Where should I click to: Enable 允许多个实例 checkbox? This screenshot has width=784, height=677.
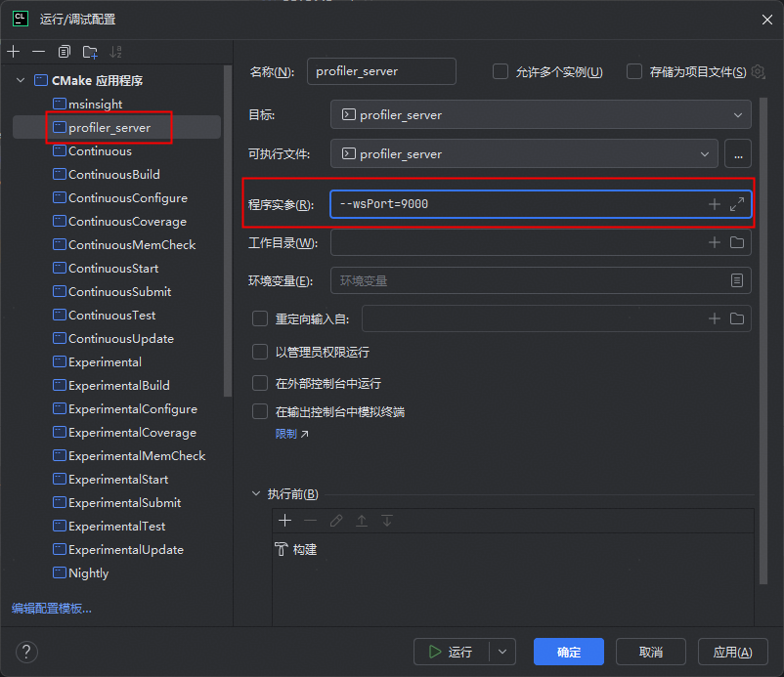pyautogui.click(x=501, y=71)
